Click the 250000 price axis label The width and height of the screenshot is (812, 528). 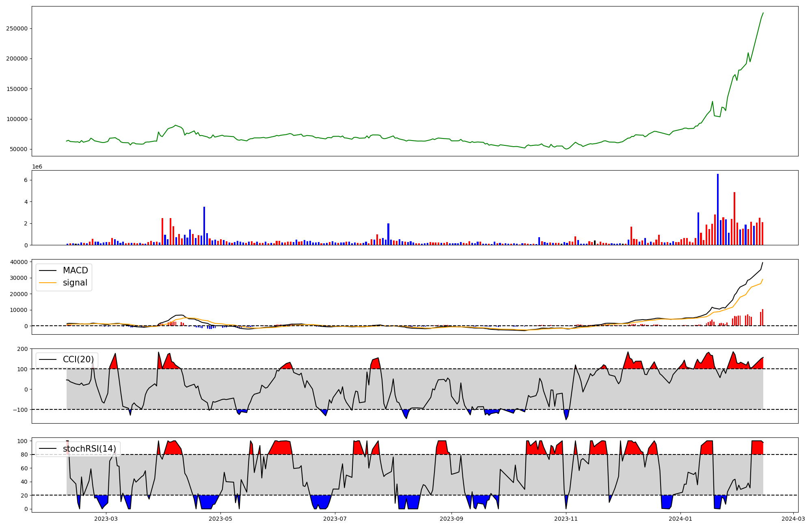point(17,28)
